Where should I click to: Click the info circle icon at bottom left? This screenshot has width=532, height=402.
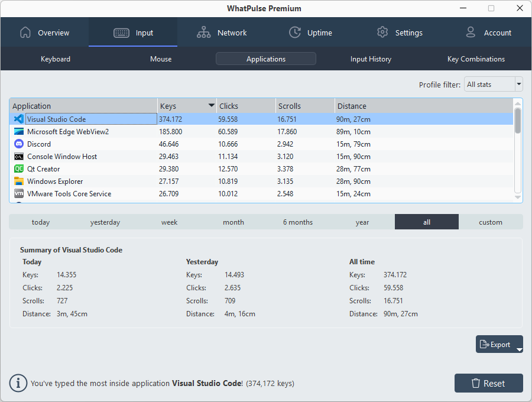pyautogui.click(x=18, y=383)
